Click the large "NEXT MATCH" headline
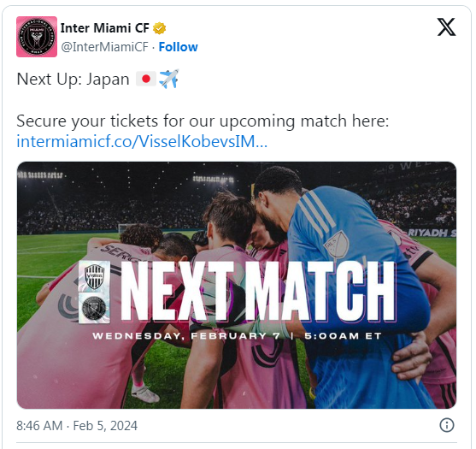This screenshot has width=476, height=449. [259, 292]
